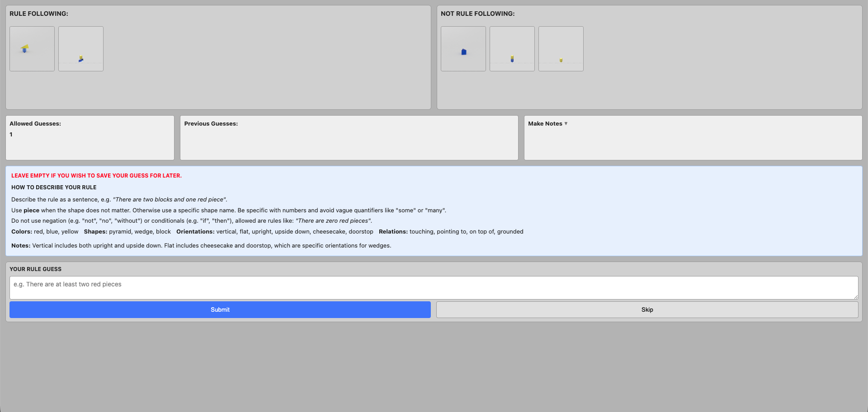Select the allowed guesses count '1'
Image resolution: width=868 pixels, height=412 pixels.
[11, 134]
